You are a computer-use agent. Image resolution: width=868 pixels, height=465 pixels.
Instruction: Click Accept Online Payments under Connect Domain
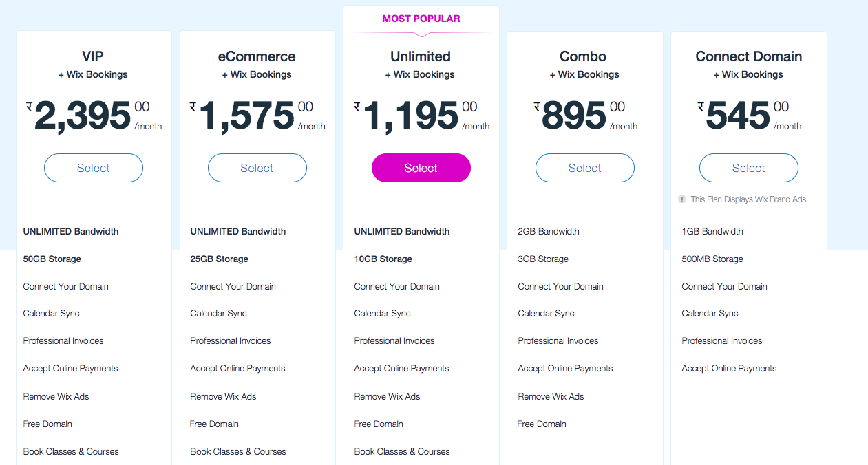pyautogui.click(x=729, y=369)
